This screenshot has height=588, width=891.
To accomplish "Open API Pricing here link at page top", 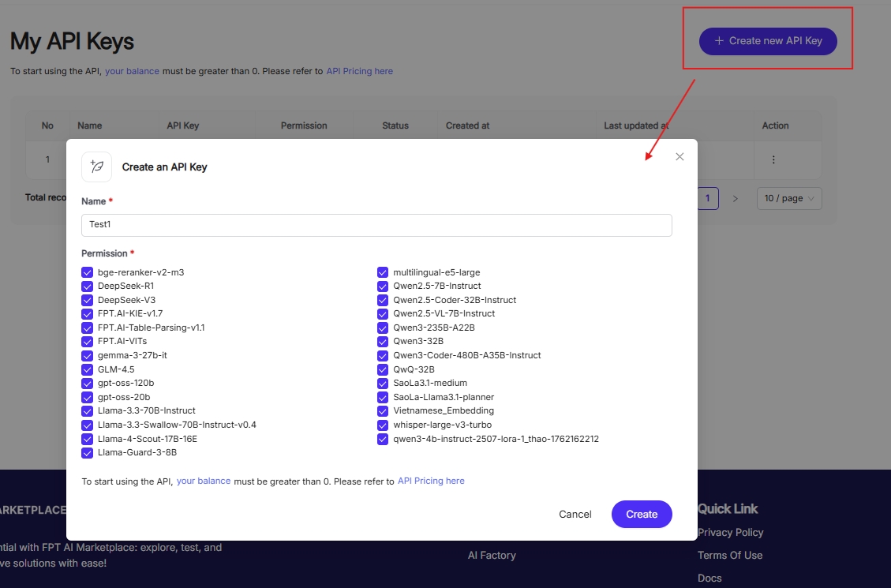I will tap(359, 71).
